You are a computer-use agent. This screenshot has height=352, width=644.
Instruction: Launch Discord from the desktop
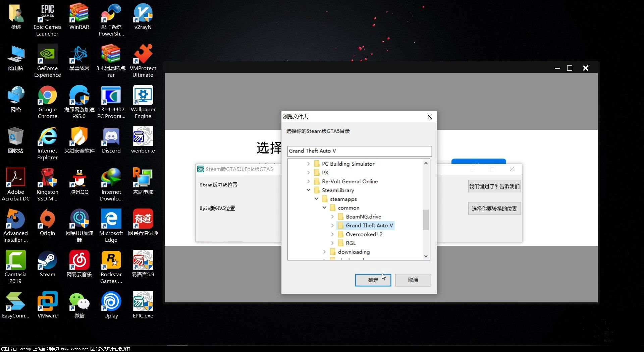[111, 140]
